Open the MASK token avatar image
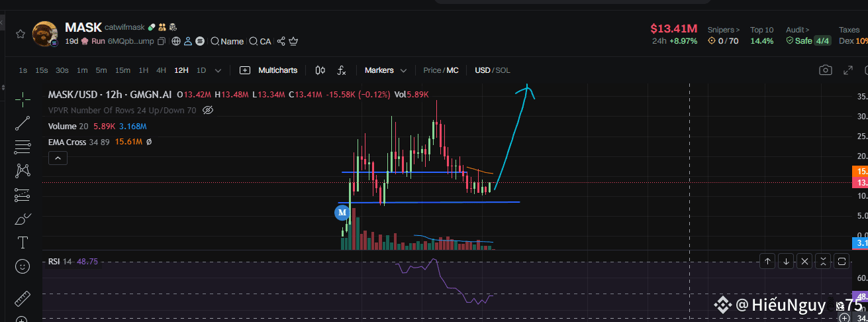 [x=45, y=34]
